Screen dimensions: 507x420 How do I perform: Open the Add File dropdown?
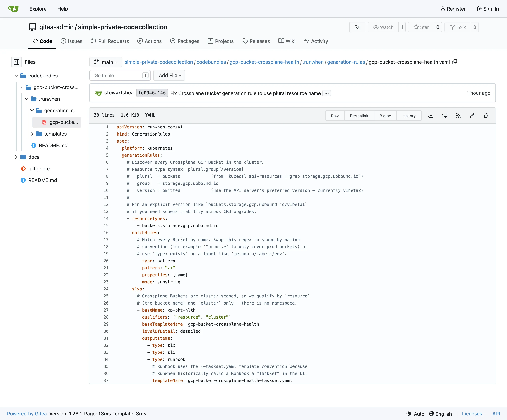click(x=169, y=75)
